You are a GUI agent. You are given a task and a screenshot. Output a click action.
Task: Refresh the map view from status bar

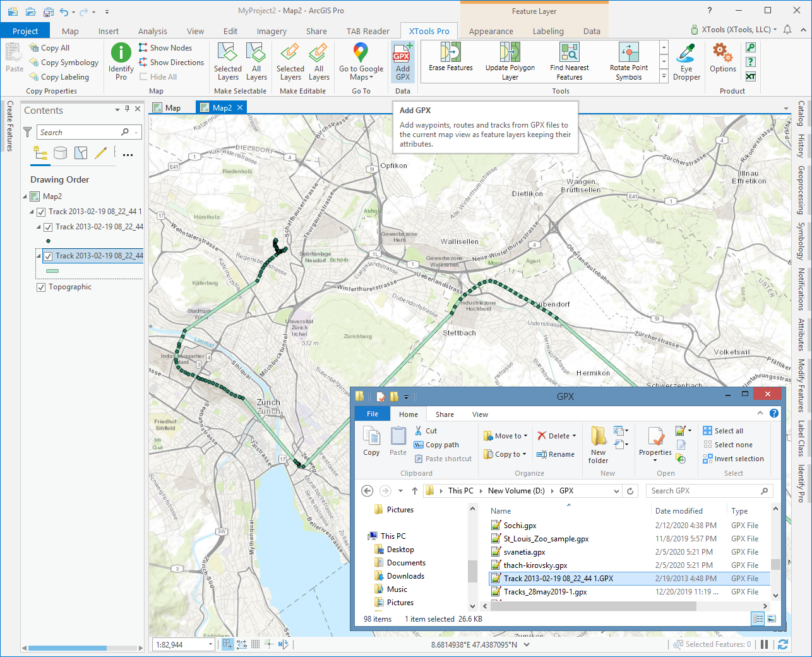(x=783, y=644)
